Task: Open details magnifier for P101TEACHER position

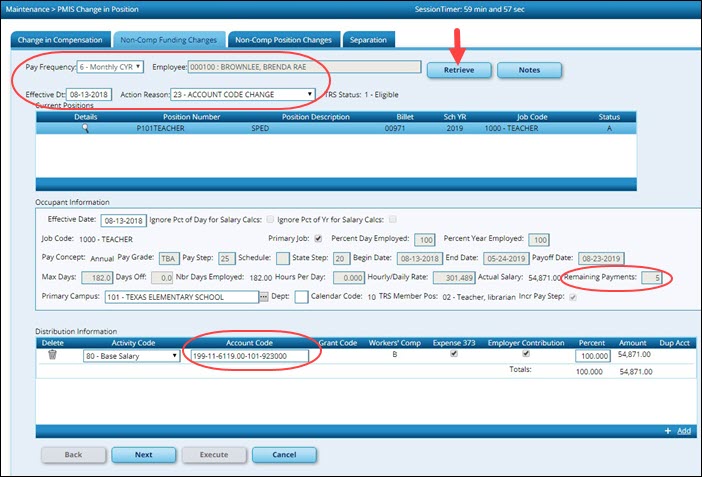Action: point(85,129)
